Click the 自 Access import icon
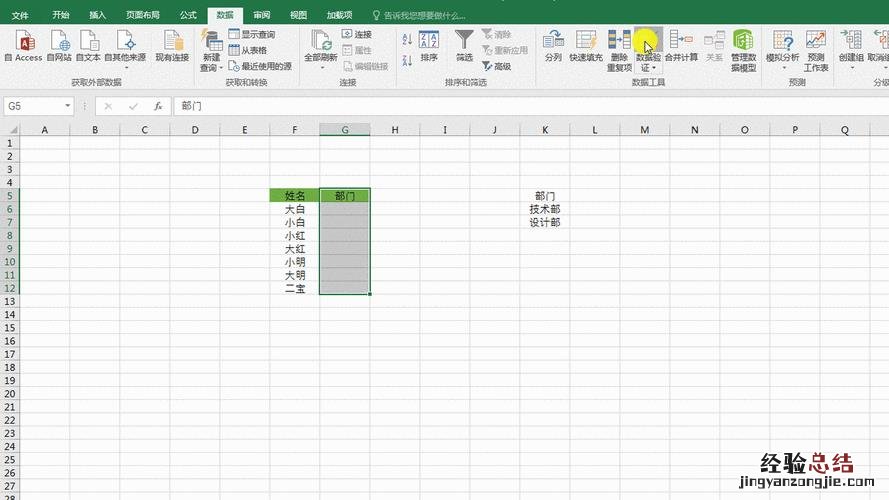 22,45
